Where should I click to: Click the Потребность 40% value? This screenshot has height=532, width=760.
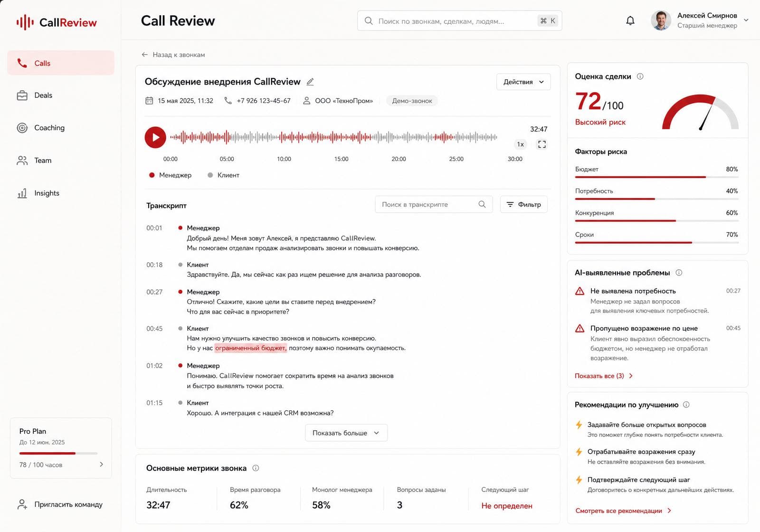(x=732, y=191)
